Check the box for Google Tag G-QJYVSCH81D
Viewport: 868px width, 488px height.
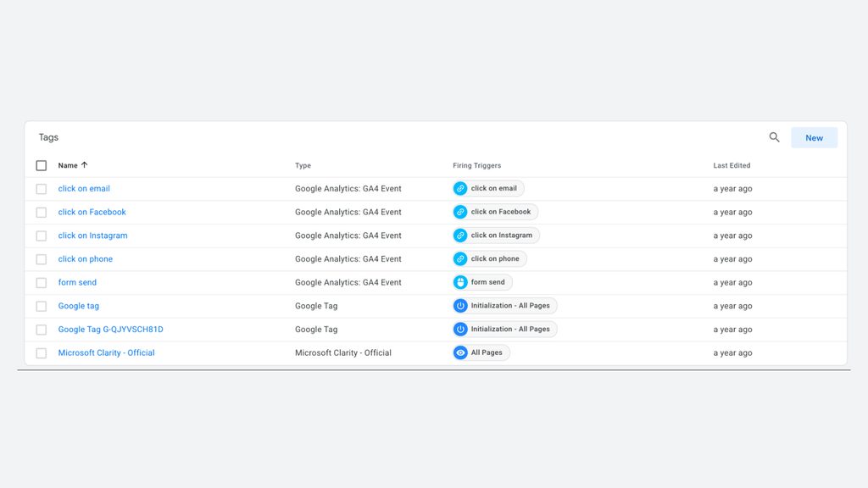[x=42, y=330]
